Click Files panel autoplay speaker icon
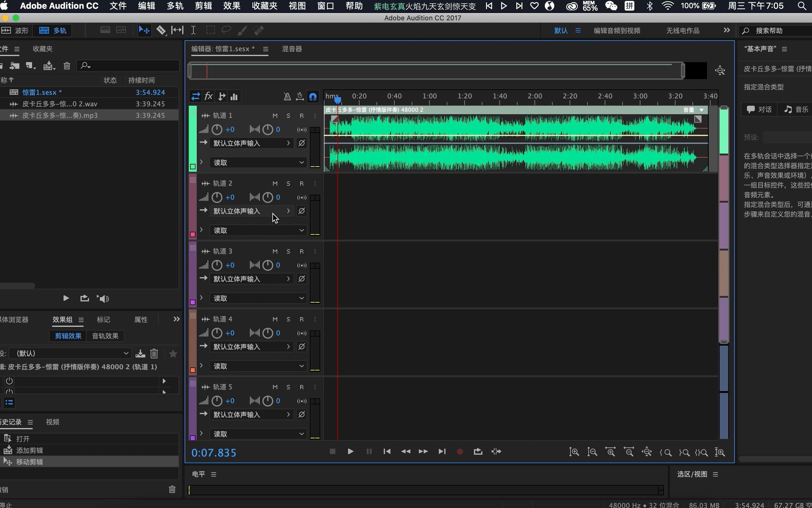 pyautogui.click(x=103, y=299)
